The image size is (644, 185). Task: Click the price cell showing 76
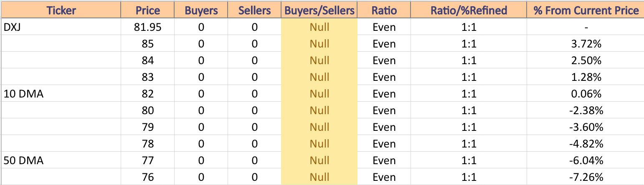(147, 177)
